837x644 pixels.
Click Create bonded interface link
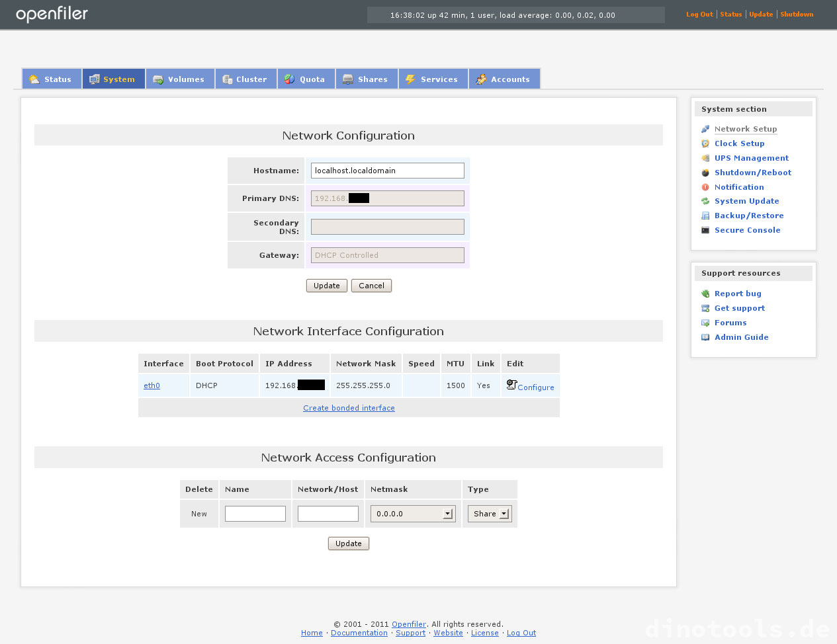coord(349,408)
